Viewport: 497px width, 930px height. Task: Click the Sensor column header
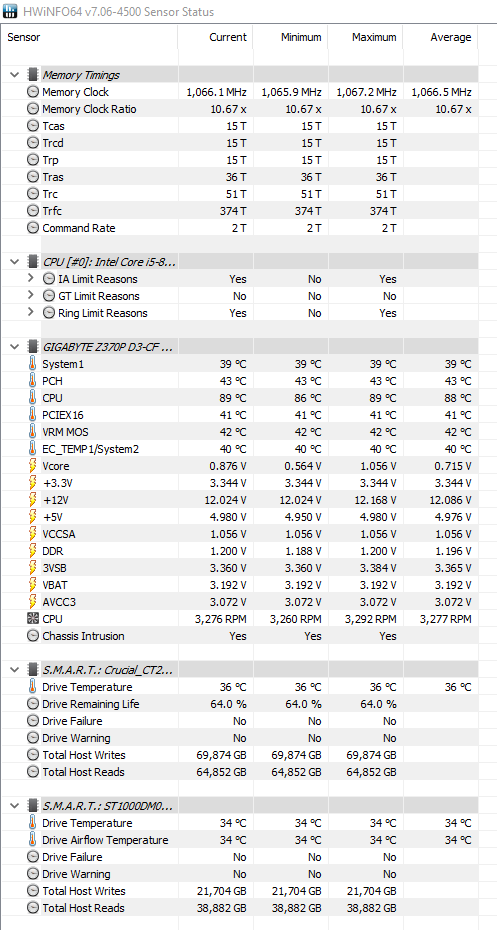[x=89, y=37]
